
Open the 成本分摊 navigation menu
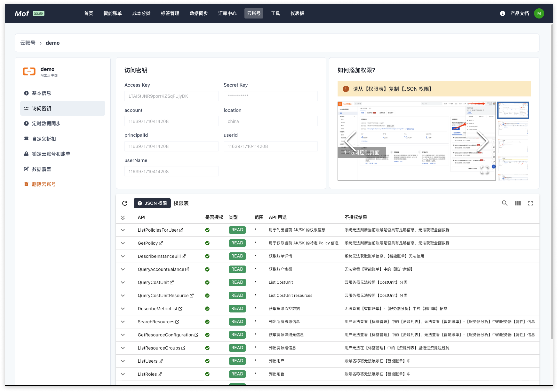point(141,13)
